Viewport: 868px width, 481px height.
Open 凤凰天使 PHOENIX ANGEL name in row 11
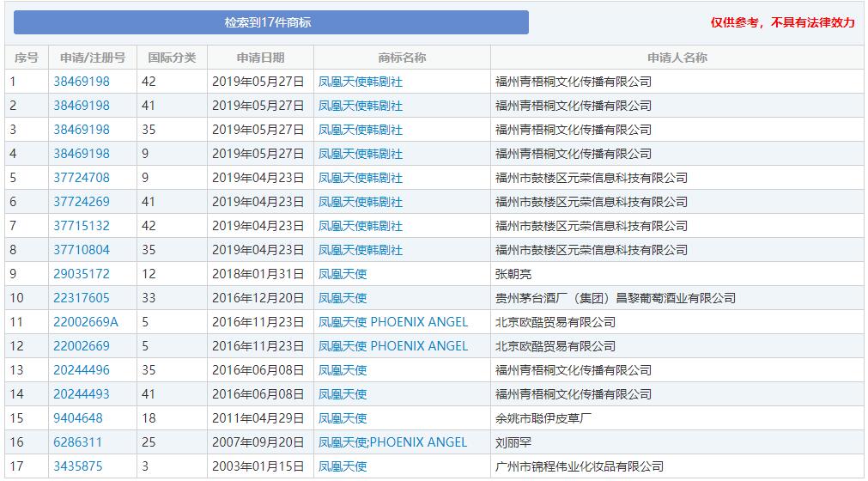point(393,322)
